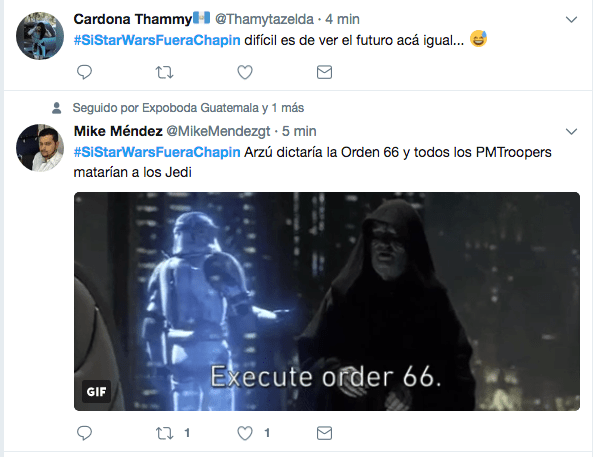Viewport: 593px width, 457px height.
Task: Follow hashtag link in Mike Méndez's tweet
Action: pyautogui.click(x=157, y=152)
